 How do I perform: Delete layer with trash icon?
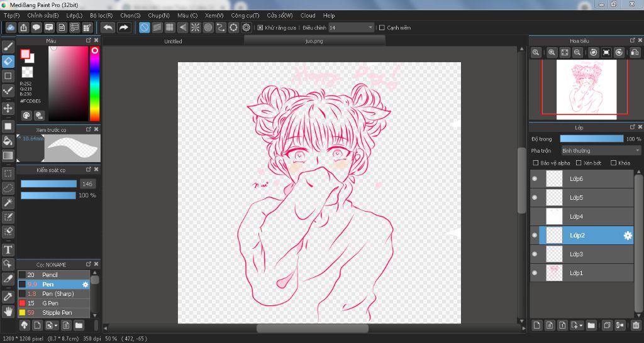636,325
